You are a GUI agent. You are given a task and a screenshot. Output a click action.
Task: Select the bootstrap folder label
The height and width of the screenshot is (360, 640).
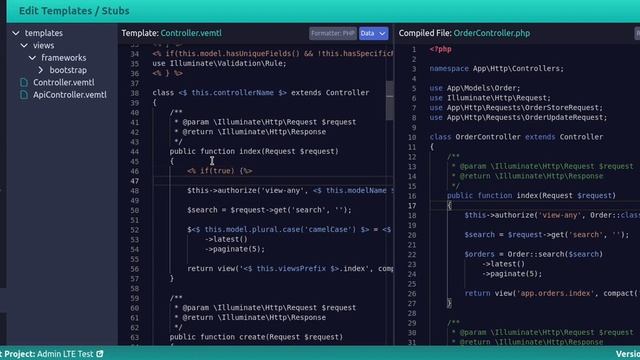pos(68,70)
